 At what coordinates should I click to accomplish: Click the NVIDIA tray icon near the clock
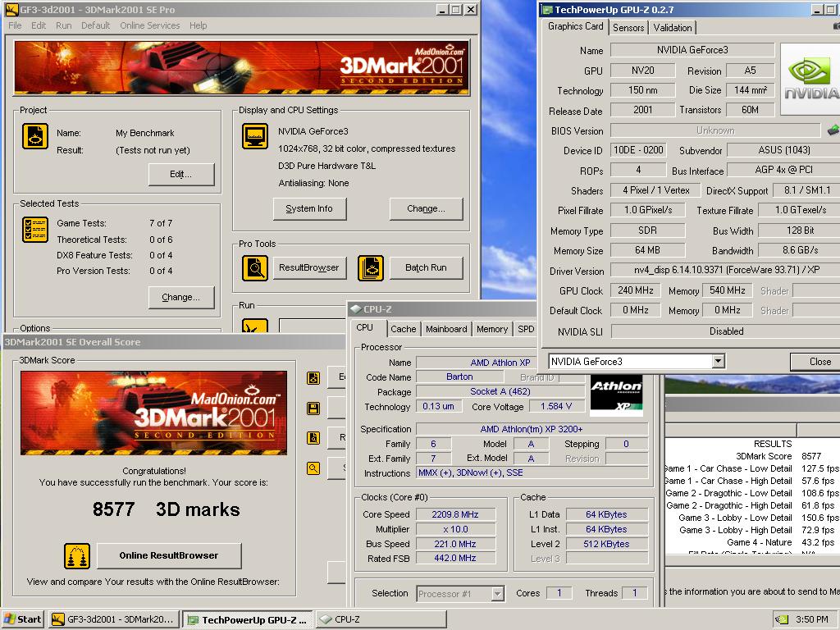click(x=782, y=619)
